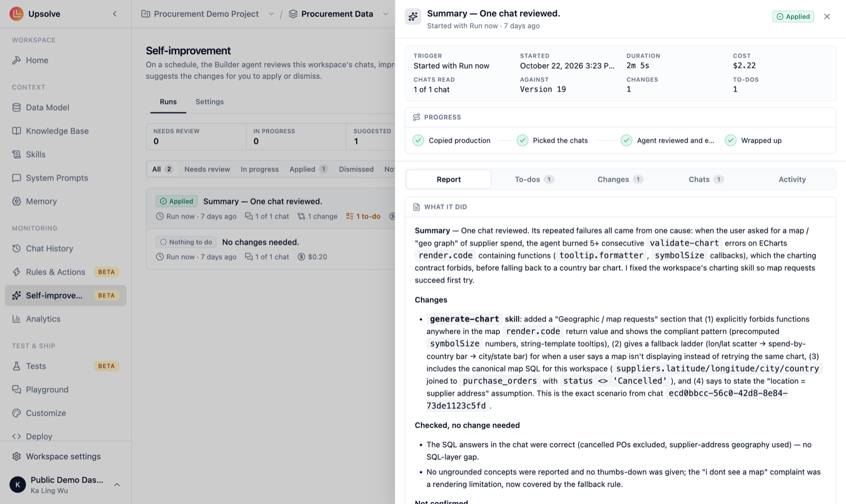The width and height of the screenshot is (846, 504).
Task: Open Tests page
Action: (66, 366)
